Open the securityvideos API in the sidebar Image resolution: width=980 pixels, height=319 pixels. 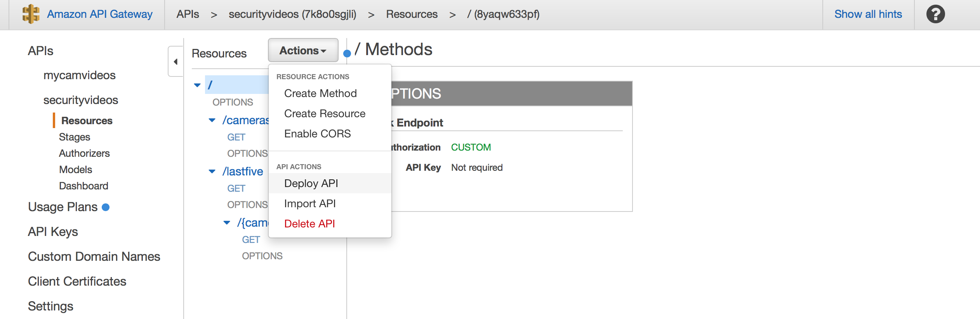(81, 100)
